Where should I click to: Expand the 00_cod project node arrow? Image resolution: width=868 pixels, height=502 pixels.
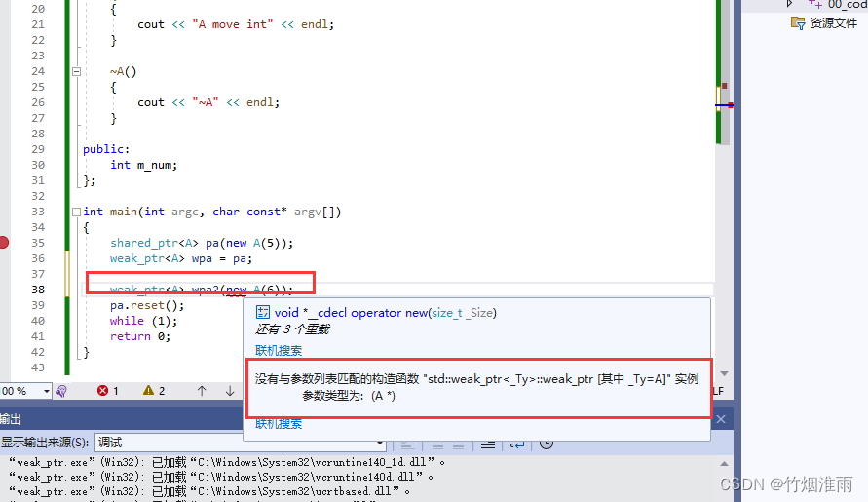coord(789,4)
